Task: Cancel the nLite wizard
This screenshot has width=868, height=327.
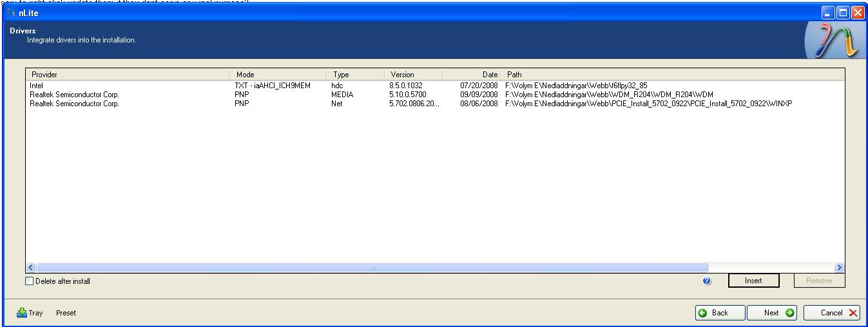Action: tap(832, 313)
